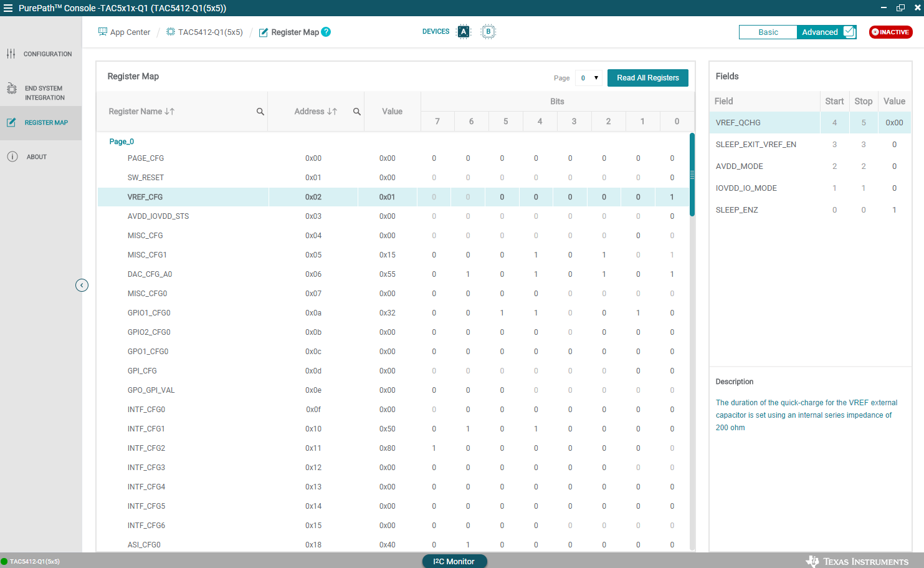Select the MISC_CFG1 register

coord(393,255)
